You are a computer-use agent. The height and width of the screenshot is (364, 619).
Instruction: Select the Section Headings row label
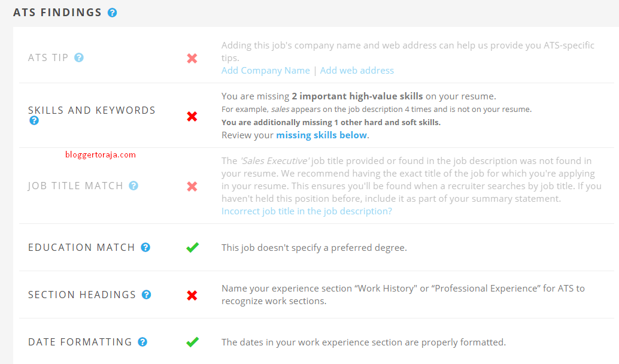(82, 295)
